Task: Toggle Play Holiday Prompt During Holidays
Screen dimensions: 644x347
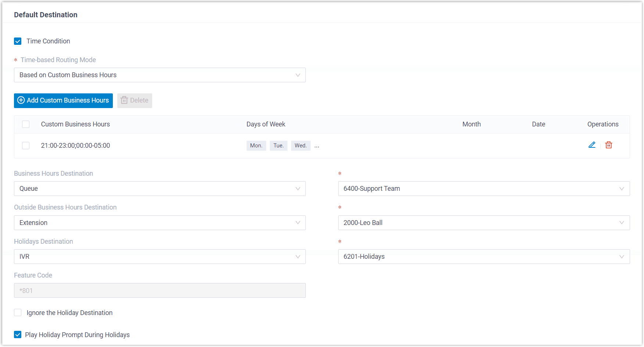Action: pos(18,335)
